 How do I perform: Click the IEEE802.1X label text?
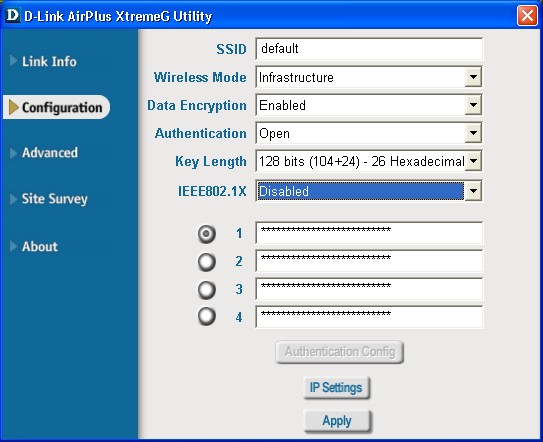coord(212,191)
